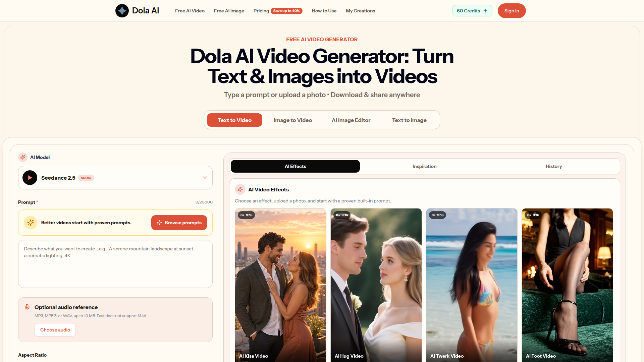644x362 pixels.
Task: Go to the Pricing page
Action: coord(261,11)
